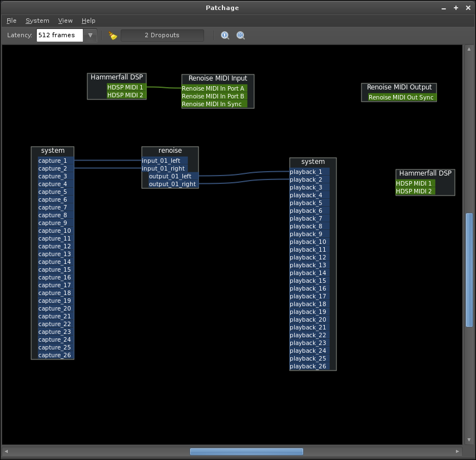Select the HDSP MIDI 1 port connected to Renoise
Screen dimensions: 476x460
pyautogui.click(x=125, y=87)
